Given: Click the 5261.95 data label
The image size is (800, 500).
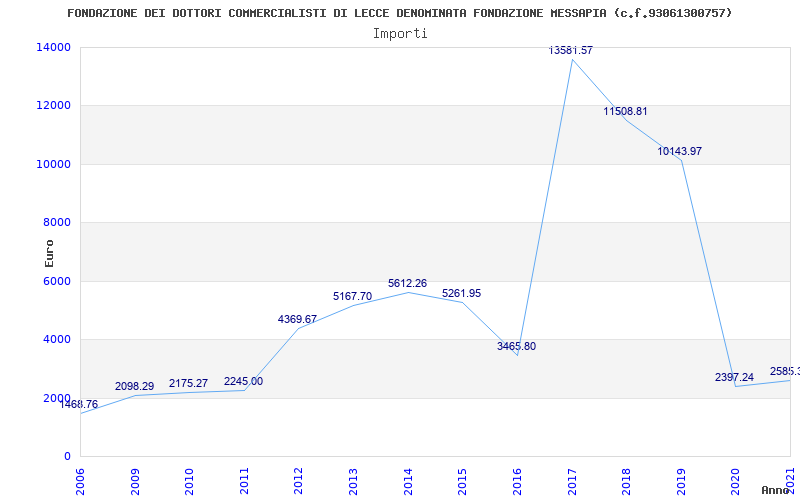Looking at the screenshot, I should 461,293.
